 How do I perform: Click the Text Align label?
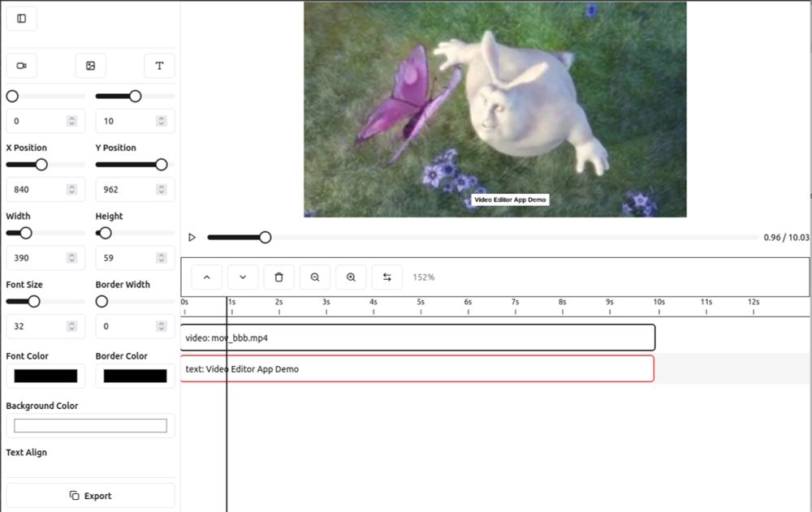click(x=27, y=453)
